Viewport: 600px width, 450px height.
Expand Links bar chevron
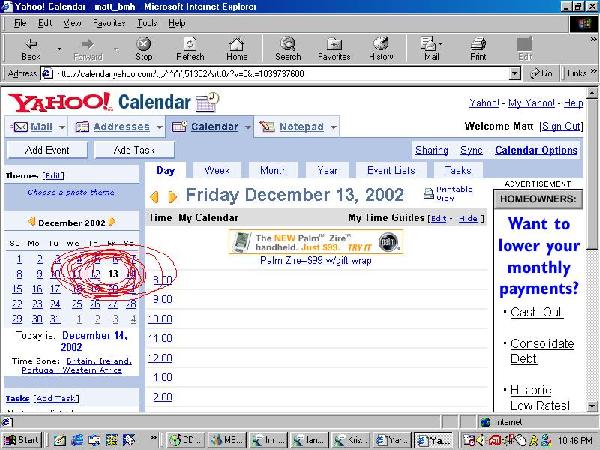(593, 72)
